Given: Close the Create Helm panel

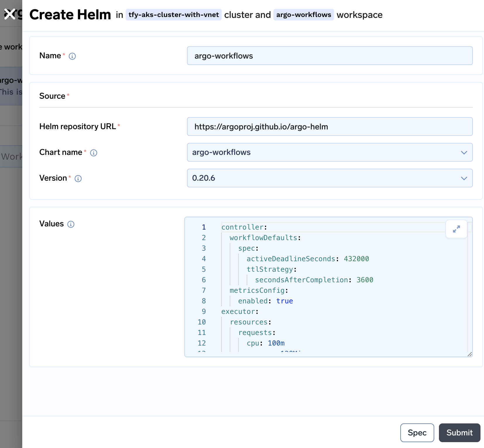Looking at the screenshot, I should (10, 14).
